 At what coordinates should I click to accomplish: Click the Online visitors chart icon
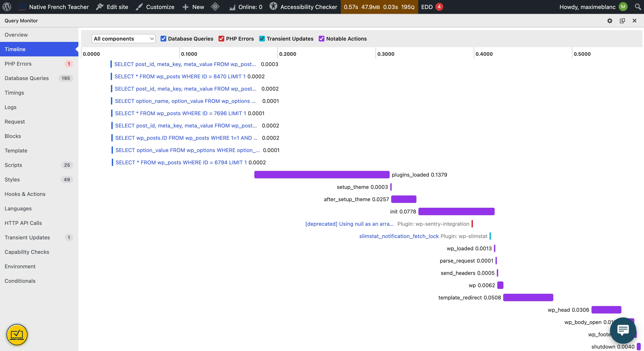(232, 7)
